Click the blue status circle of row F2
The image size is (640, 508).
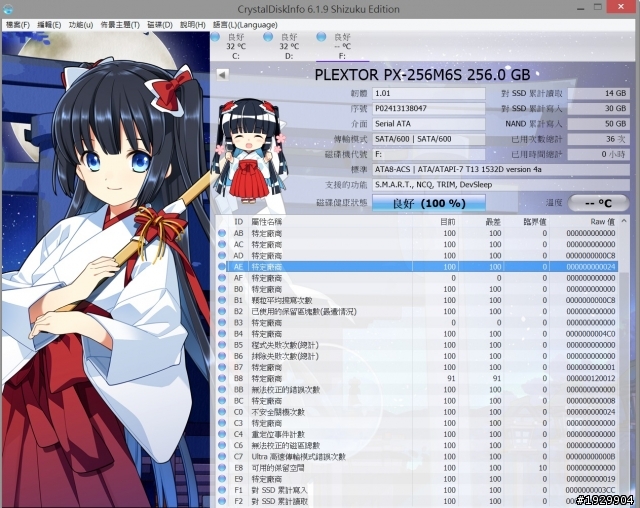[x=222, y=501]
